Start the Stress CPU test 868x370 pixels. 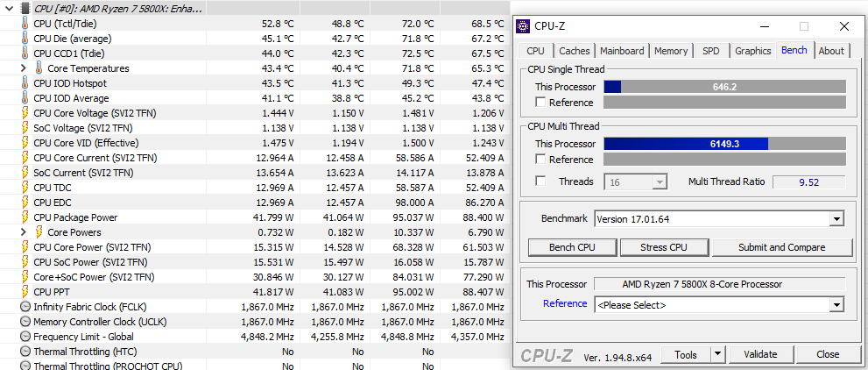tap(663, 247)
